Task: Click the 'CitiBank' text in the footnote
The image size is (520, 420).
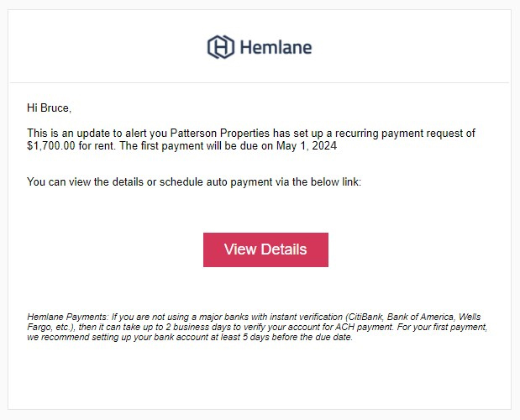Action: point(365,317)
